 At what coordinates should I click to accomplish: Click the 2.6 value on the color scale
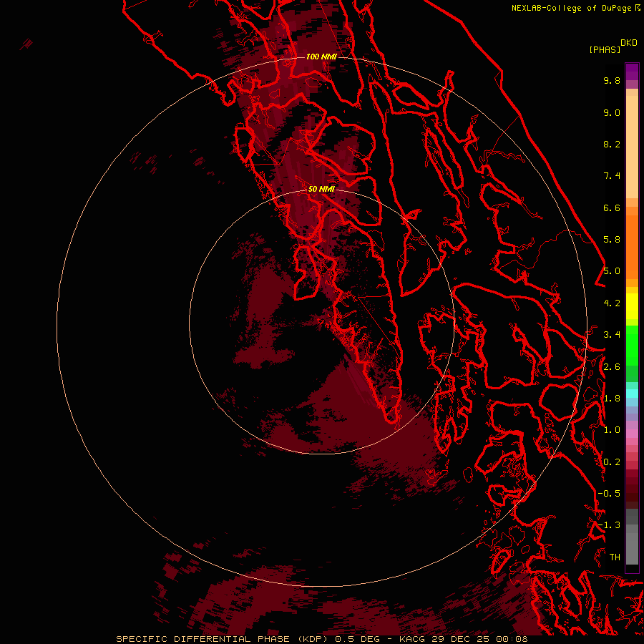click(612, 367)
